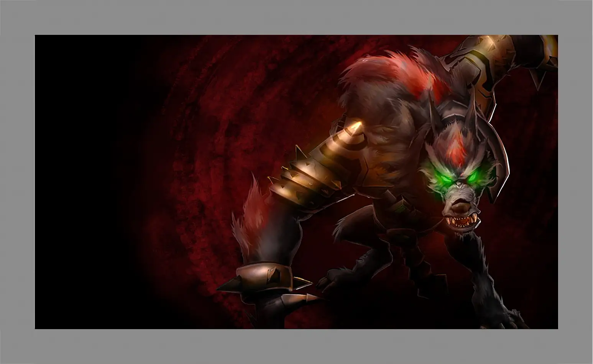Click the werewolf artwork image
Image resolution: width=593 pixels, height=364 pixels.
point(296,182)
